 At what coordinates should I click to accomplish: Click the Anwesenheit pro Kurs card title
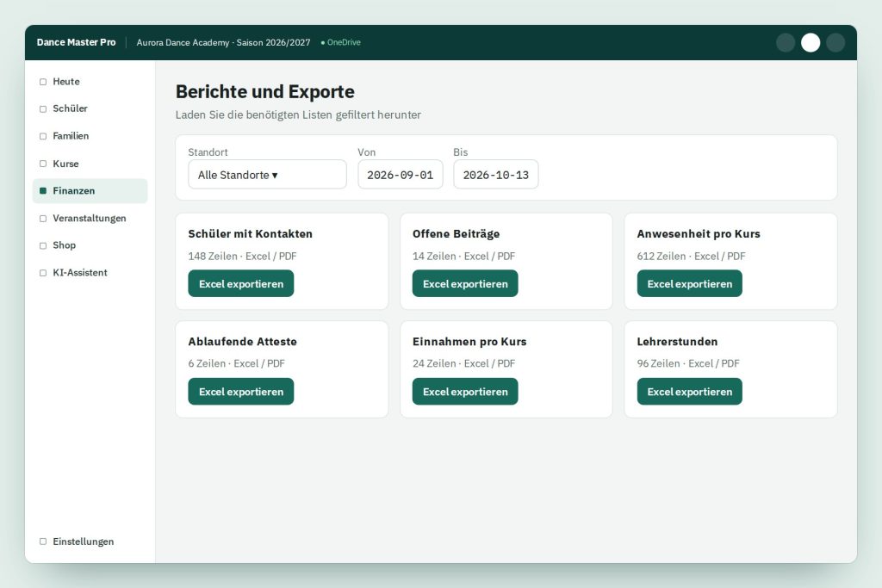(x=699, y=234)
